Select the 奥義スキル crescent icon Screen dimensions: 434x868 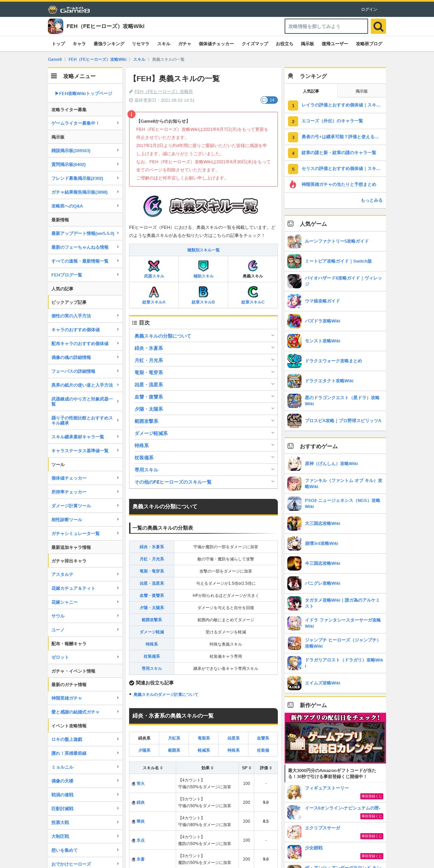coord(253,266)
